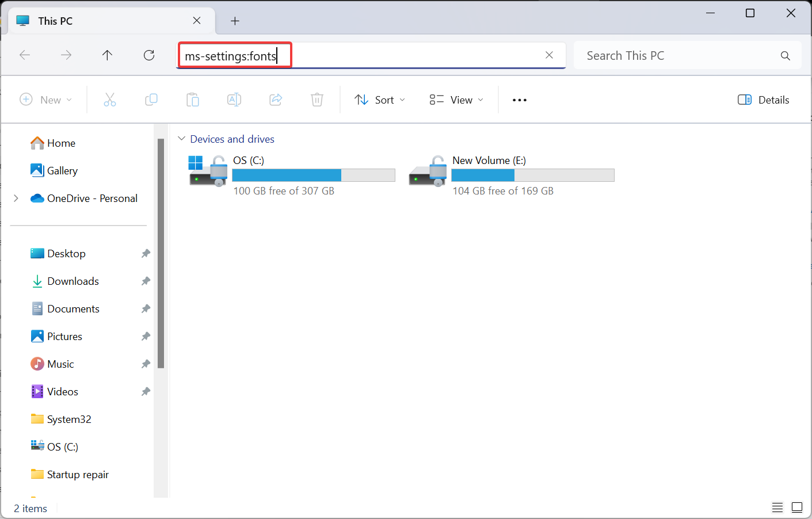Select the Rename icon in the toolbar
The image size is (812, 519).
point(234,100)
